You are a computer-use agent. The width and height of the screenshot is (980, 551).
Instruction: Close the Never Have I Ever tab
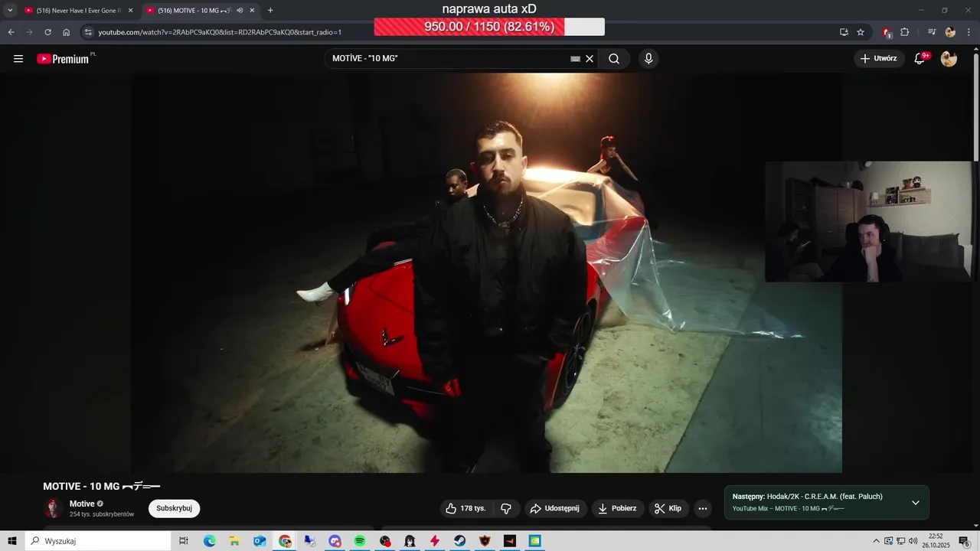130,11
